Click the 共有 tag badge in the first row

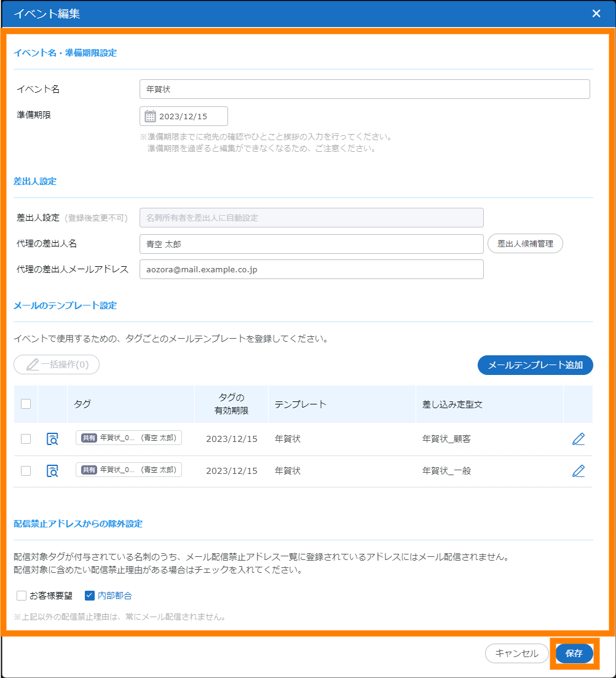[89, 438]
